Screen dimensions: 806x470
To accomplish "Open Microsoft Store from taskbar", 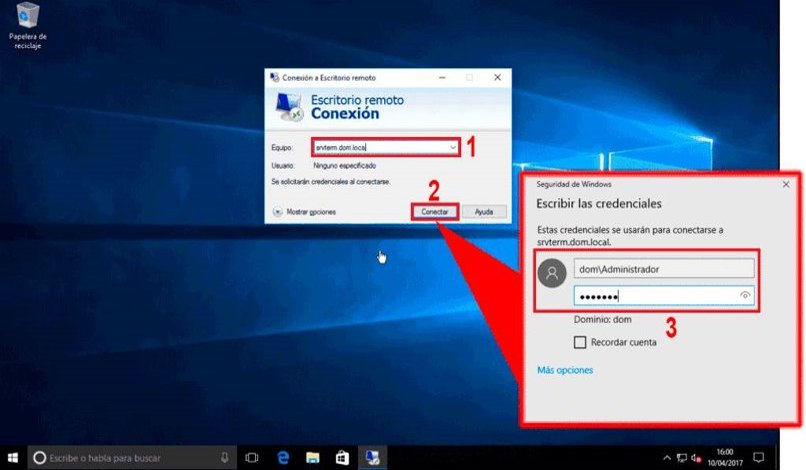I will pos(342,458).
